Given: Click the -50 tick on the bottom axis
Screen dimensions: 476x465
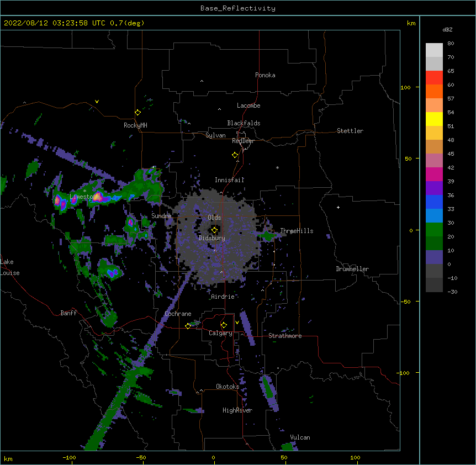Looking at the screenshot, I should (141, 457).
